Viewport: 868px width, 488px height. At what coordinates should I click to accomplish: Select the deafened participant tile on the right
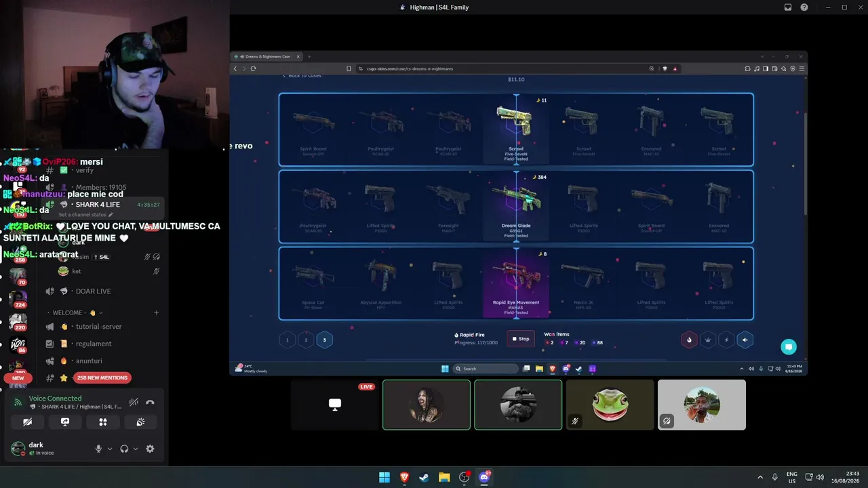pyautogui.click(x=701, y=405)
